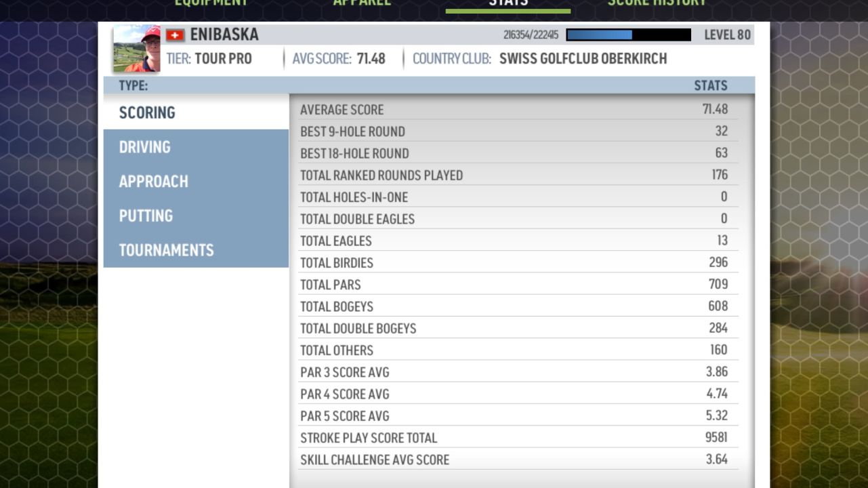Click the 176 ranked rounds value
Screen dimensions: 868x488
(x=720, y=175)
